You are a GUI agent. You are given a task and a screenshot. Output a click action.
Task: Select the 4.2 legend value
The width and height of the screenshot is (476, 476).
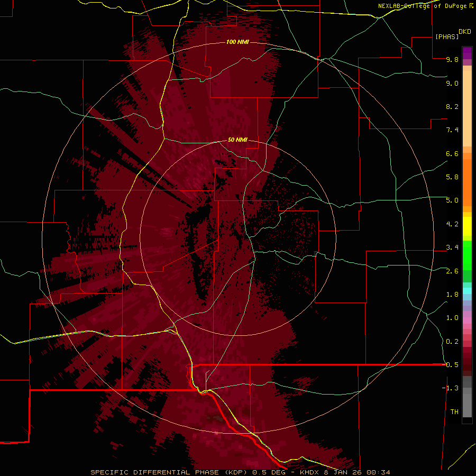(x=452, y=224)
